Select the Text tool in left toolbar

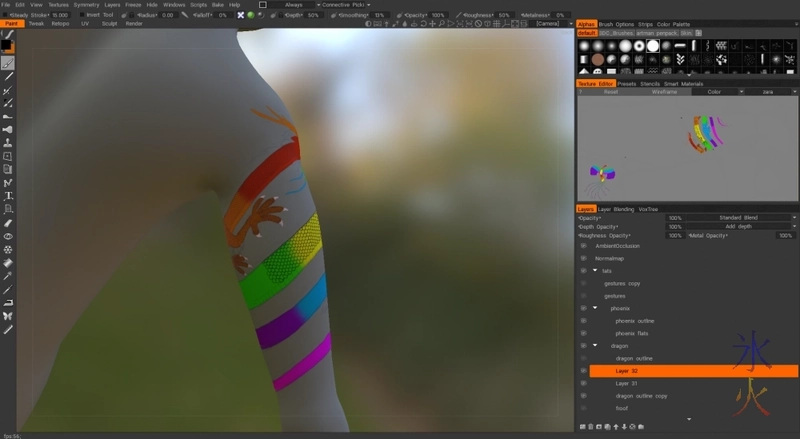pyautogui.click(x=8, y=196)
